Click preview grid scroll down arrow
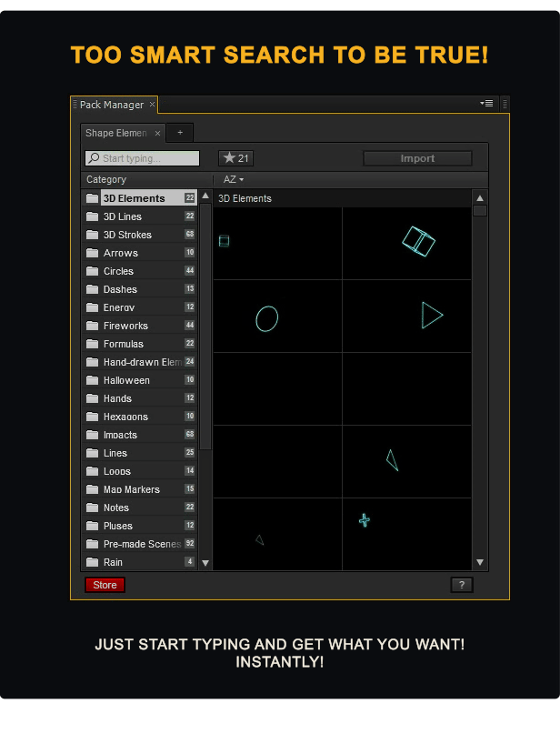This screenshot has width=560, height=744. tap(480, 562)
